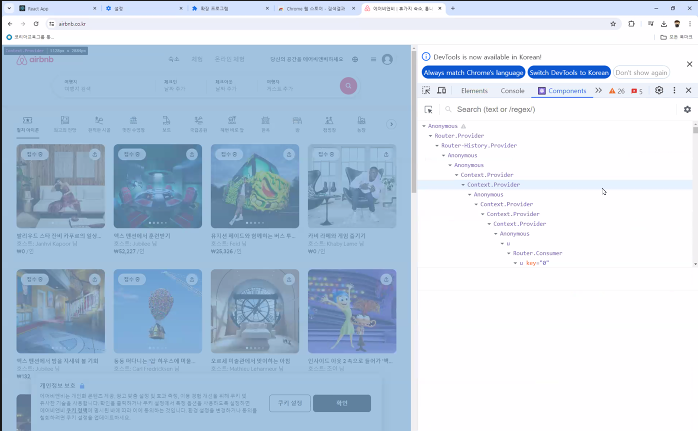Click the 체크인 date field
The width and height of the screenshot is (698, 431).
tap(183, 85)
